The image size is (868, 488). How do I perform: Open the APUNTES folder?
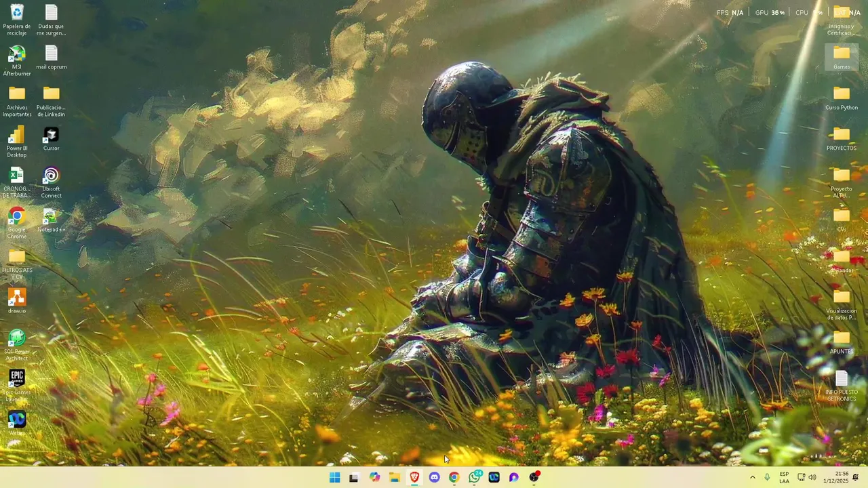click(x=842, y=342)
